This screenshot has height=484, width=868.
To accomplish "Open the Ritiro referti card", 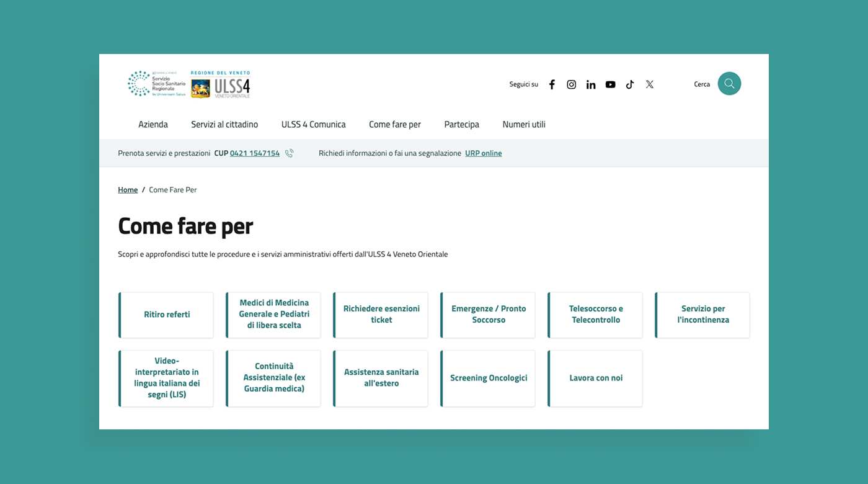I will click(166, 315).
